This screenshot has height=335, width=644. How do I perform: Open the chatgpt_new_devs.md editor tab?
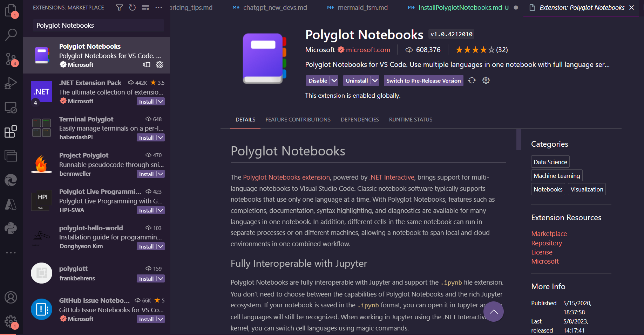coord(270,8)
